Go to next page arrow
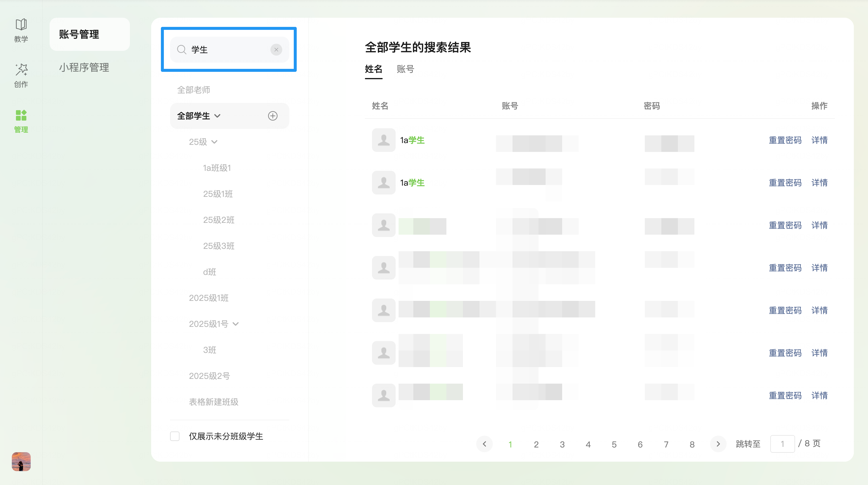Viewport: 868px width, 485px height. 718,444
